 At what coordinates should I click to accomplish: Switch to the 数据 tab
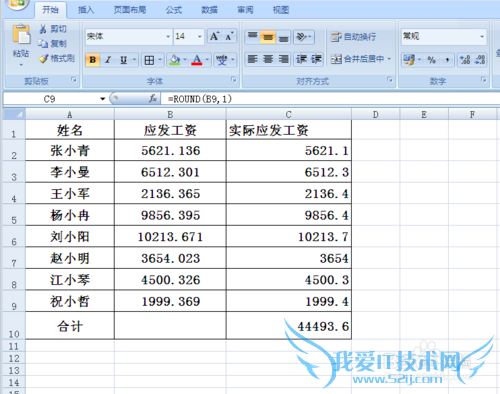pyautogui.click(x=209, y=10)
